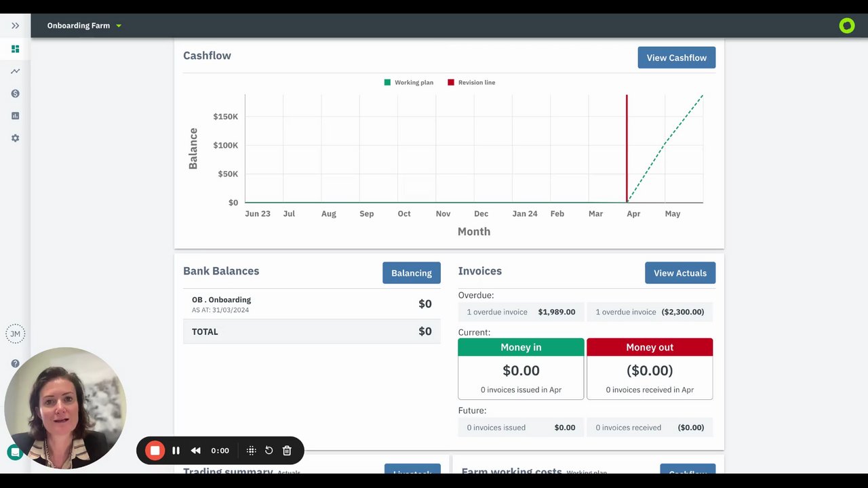Open the settings gear sidebar icon
Viewport: 868px width, 488px height.
click(15, 138)
